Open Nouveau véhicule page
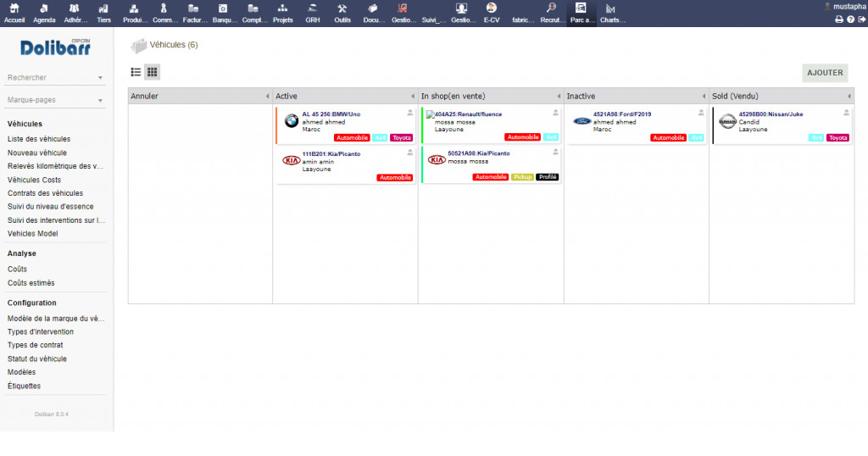The image size is (868, 456). [x=37, y=153]
